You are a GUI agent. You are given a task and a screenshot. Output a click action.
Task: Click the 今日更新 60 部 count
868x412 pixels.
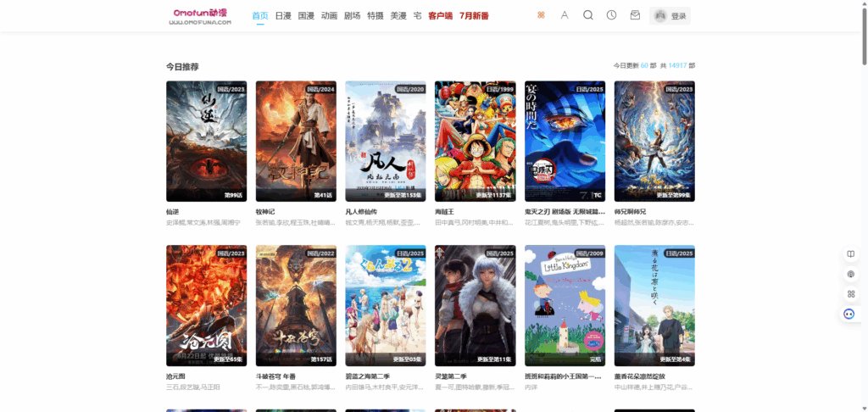(635, 65)
